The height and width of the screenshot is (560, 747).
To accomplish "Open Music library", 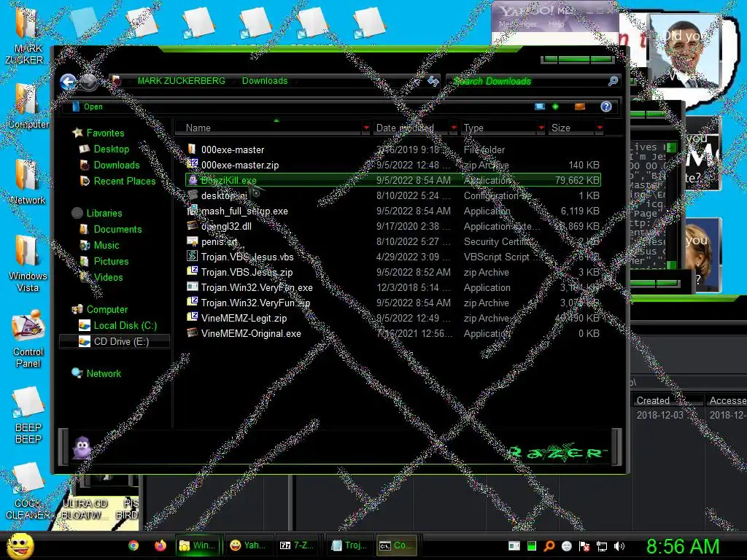I will pos(107,245).
